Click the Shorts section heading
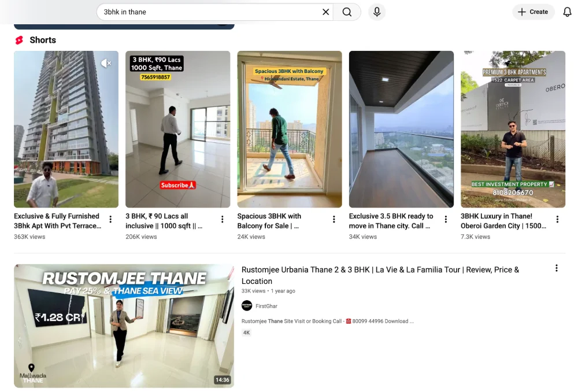 (43, 40)
